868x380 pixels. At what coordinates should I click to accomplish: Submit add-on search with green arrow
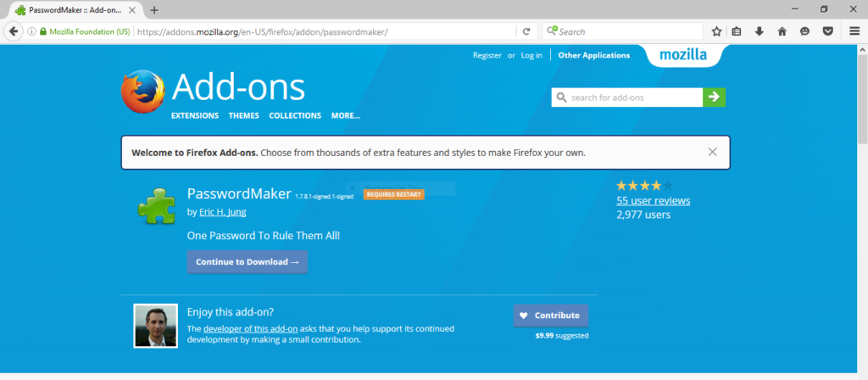(714, 97)
